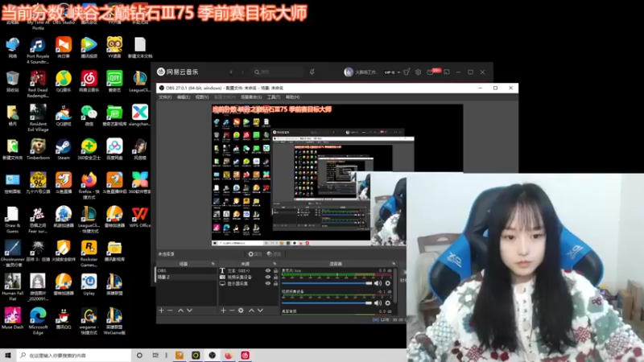Launch the 腾讯QQ penguin shortcut
The width and height of the screenshot is (644, 362).
[x=64, y=319]
